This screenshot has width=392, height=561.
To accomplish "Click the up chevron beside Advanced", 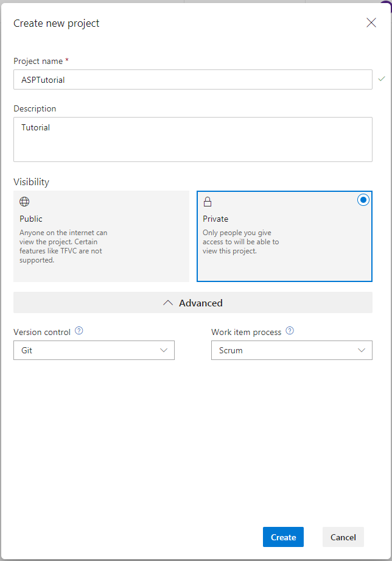I will point(169,303).
